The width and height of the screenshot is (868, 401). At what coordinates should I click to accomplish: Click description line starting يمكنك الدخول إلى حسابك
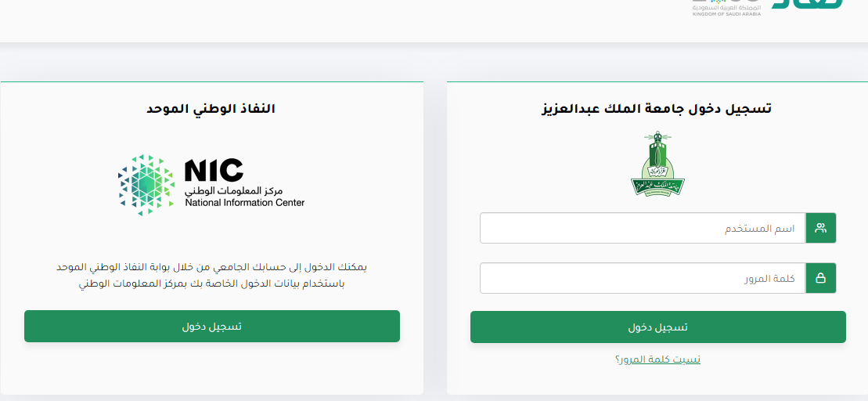point(211,267)
